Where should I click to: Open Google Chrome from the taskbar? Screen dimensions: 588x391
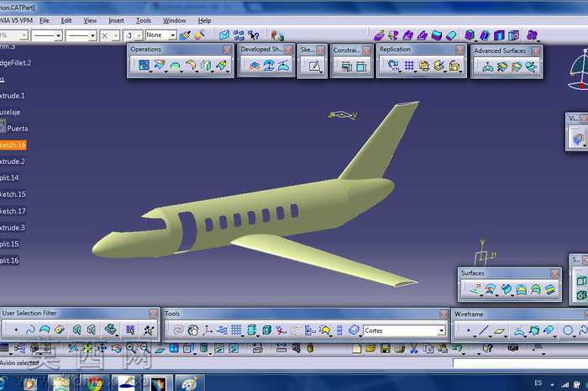pos(95,383)
